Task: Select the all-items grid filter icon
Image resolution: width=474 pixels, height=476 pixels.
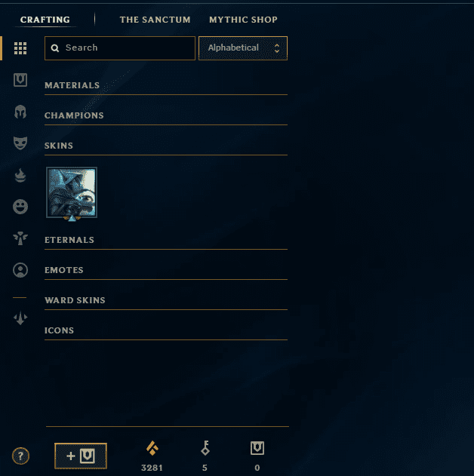Action: 20,48
